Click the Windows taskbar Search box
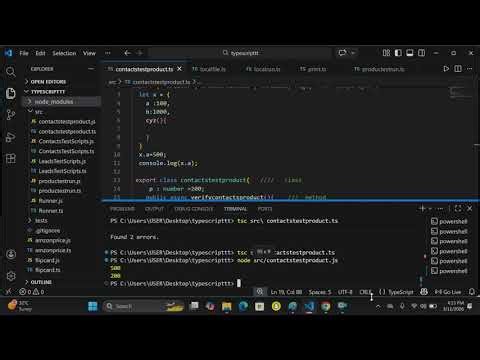480x360 pixels. click(x=144, y=306)
